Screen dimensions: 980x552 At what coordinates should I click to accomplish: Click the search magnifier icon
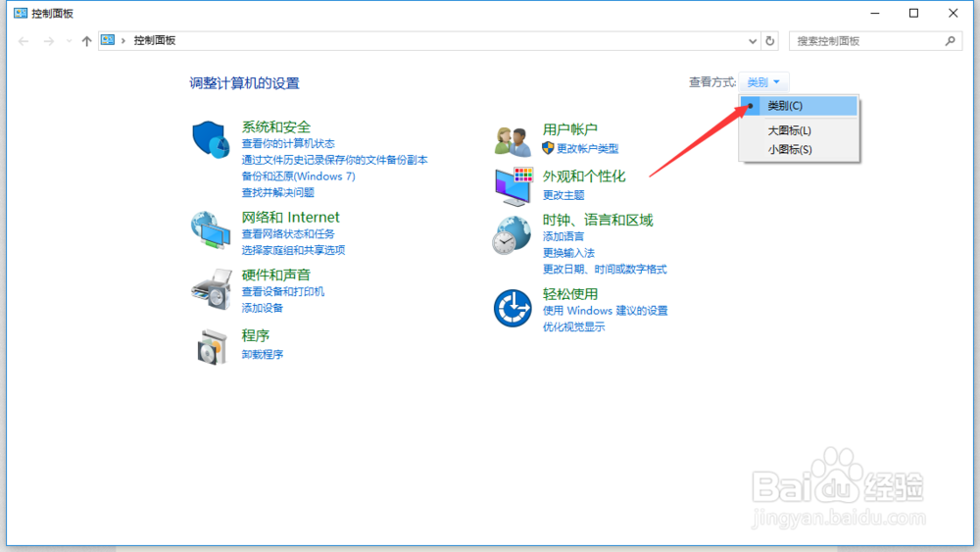pos(950,40)
